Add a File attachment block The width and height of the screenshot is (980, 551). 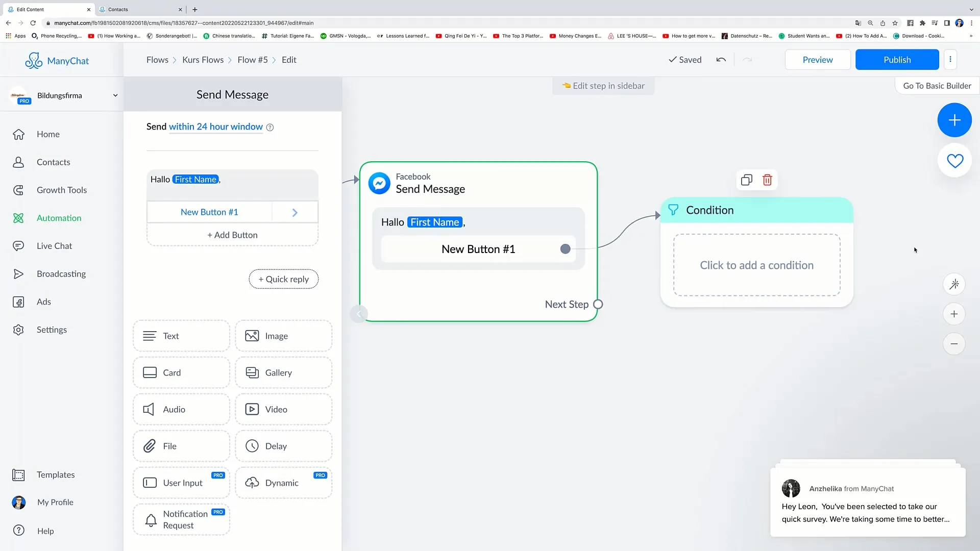[181, 446]
